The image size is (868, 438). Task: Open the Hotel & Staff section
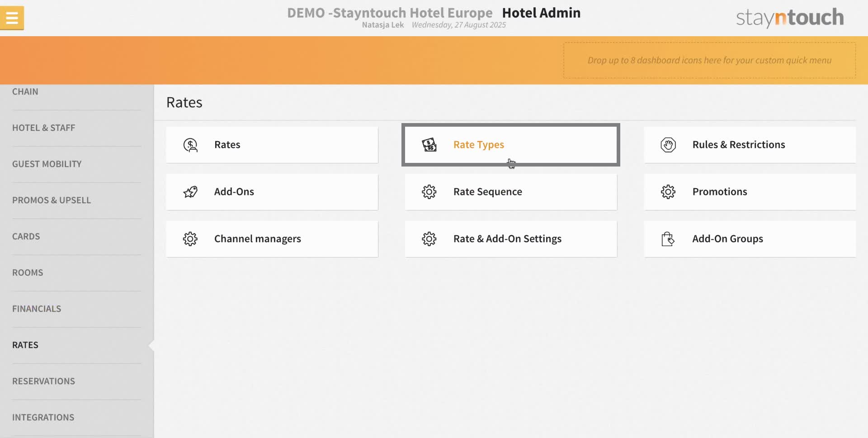(44, 128)
